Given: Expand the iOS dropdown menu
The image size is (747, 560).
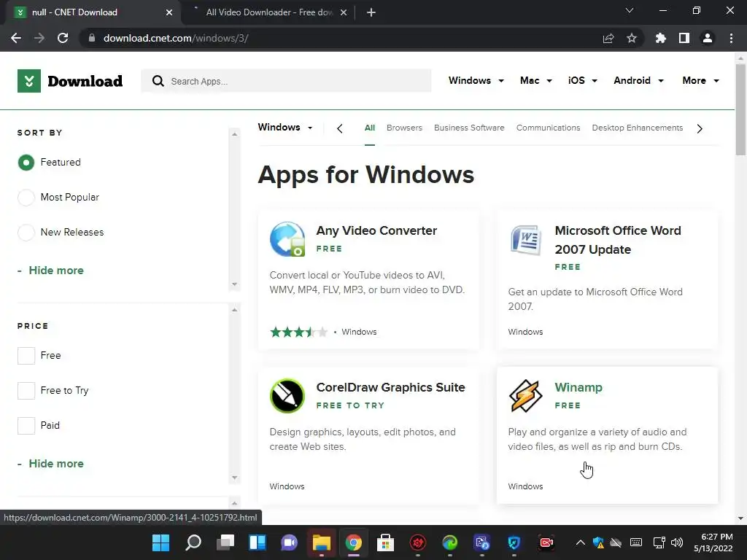Looking at the screenshot, I should [x=582, y=80].
